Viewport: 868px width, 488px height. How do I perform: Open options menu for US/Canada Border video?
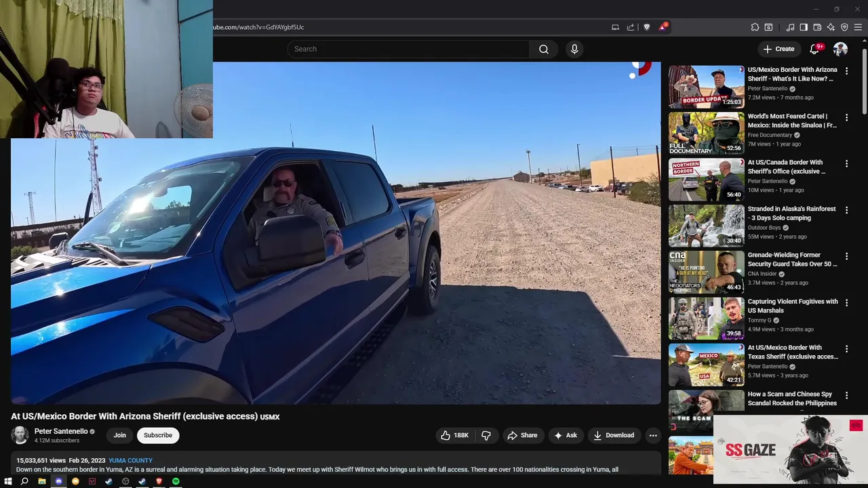pos(846,163)
